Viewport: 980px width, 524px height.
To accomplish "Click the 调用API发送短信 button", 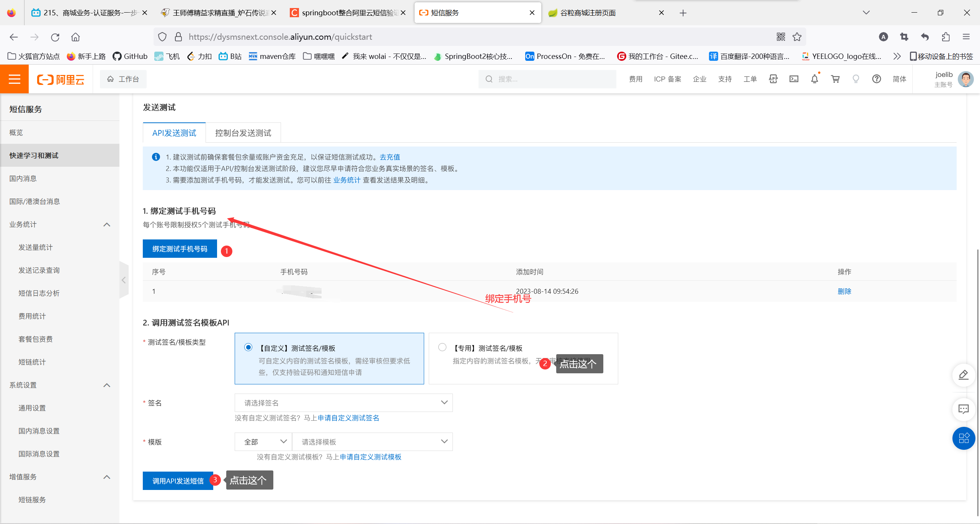I will tap(178, 481).
